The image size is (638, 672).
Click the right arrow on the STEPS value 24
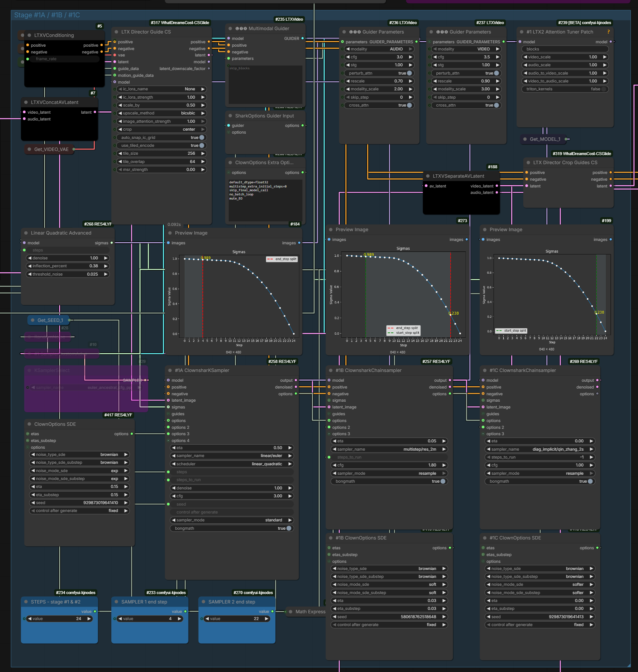(89, 619)
